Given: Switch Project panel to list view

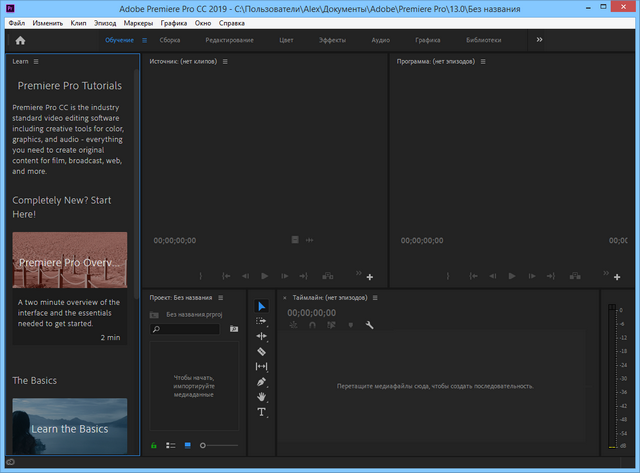Looking at the screenshot, I should (x=170, y=444).
